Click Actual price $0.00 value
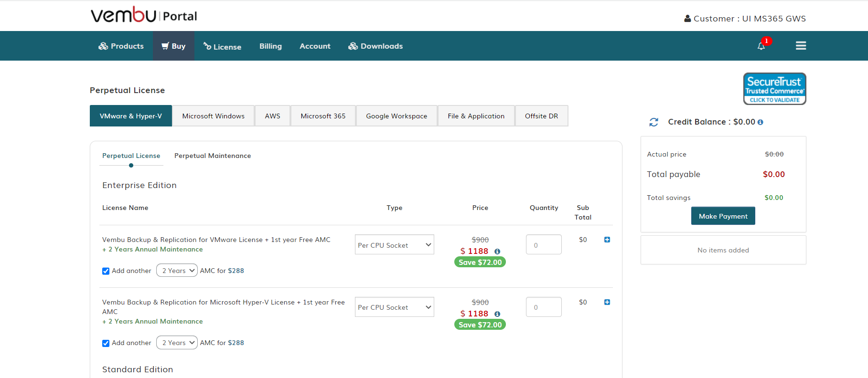This screenshot has width=868, height=378. (774, 154)
